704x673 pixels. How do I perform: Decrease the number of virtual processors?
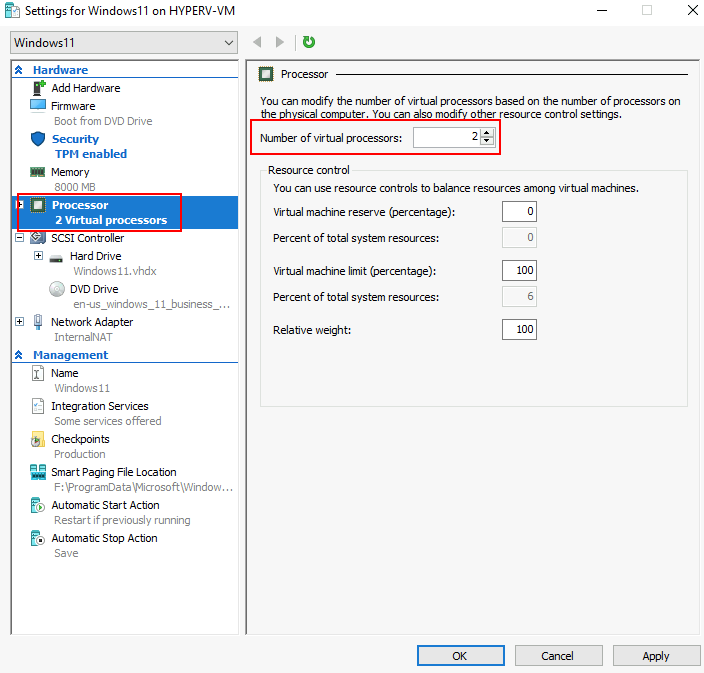click(487, 141)
